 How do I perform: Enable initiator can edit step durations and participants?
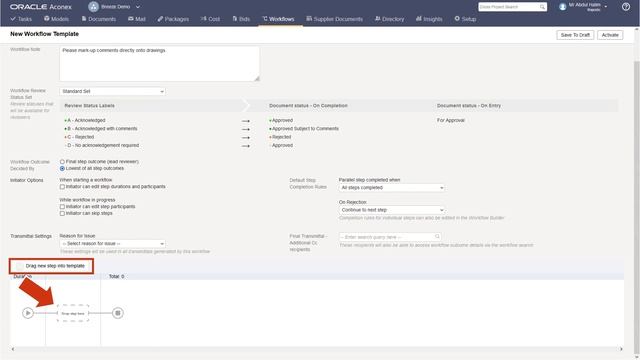click(62, 187)
